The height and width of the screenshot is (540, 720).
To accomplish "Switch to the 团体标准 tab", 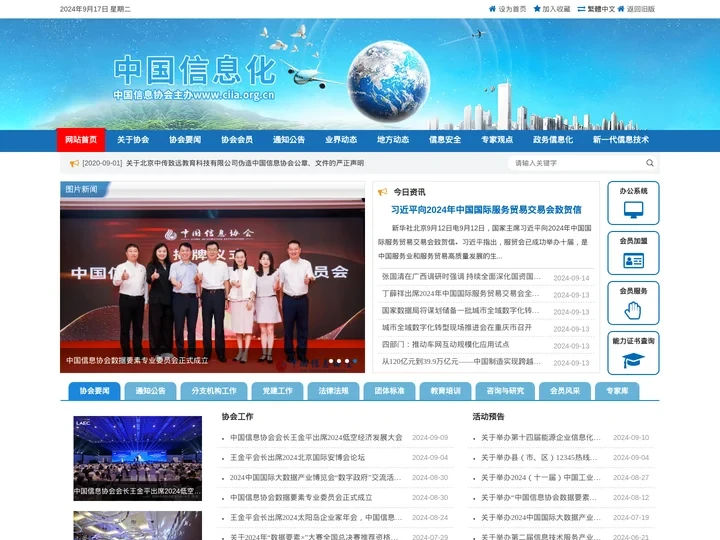I will click(389, 391).
